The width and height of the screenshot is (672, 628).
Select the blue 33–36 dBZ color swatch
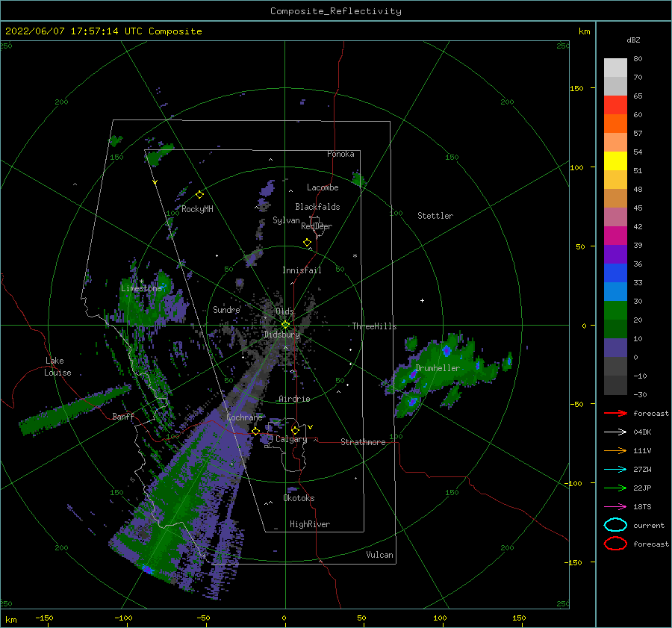(615, 273)
